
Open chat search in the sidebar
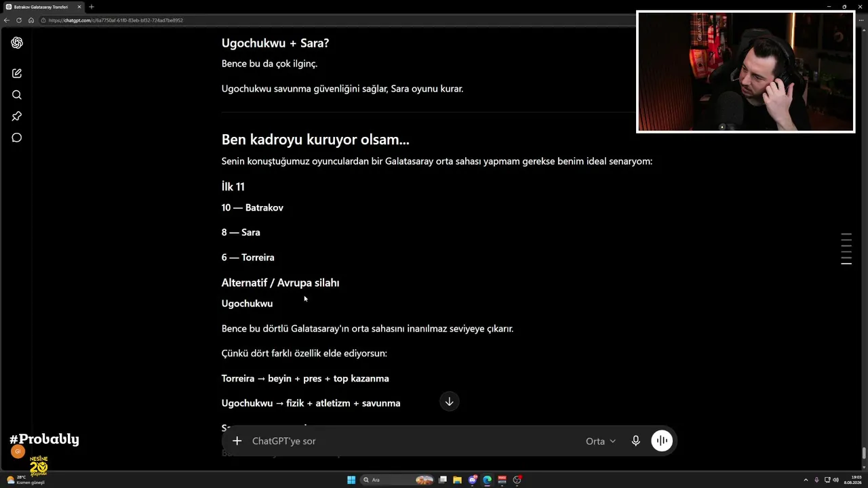pyautogui.click(x=17, y=95)
